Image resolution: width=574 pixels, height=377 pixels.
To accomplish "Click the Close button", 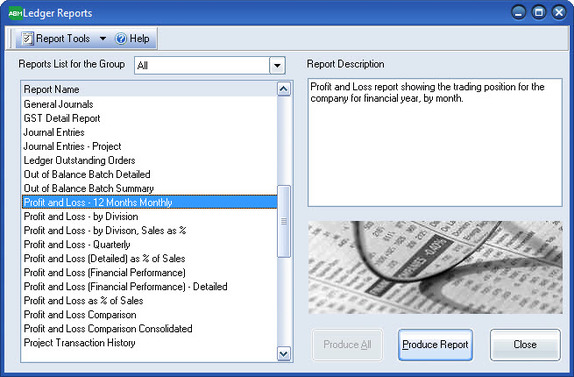I will coord(525,344).
